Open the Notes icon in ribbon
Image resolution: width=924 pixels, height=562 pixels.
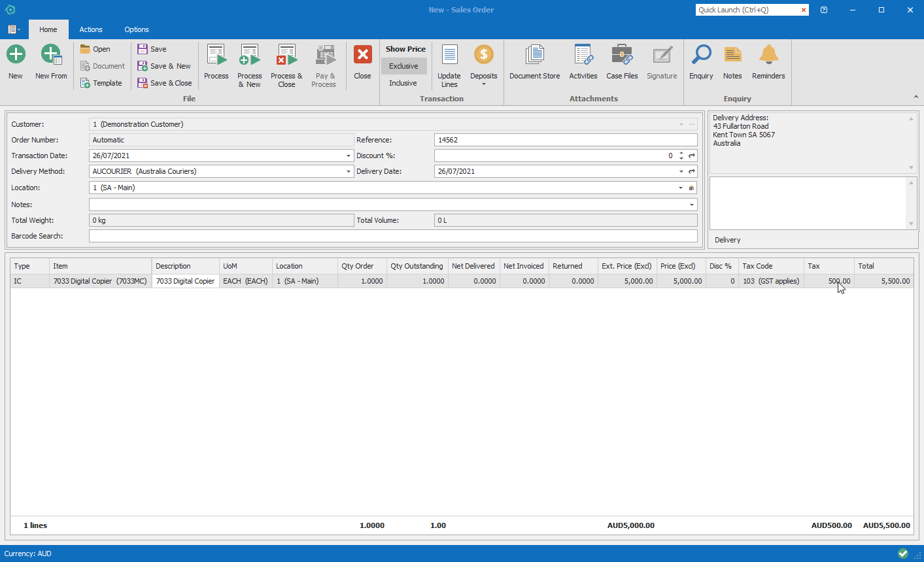(732, 56)
